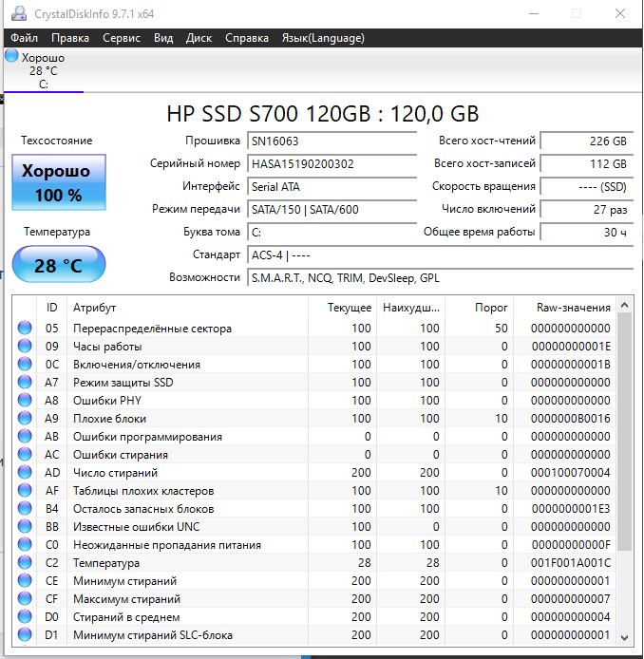Click raw value 0000000B0016 of Плохие блоки

tap(571, 419)
